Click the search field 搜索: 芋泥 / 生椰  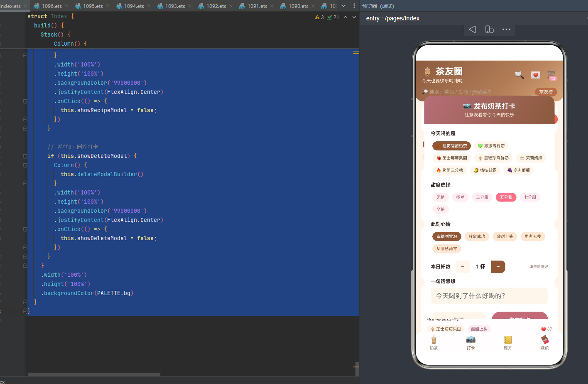point(478,92)
